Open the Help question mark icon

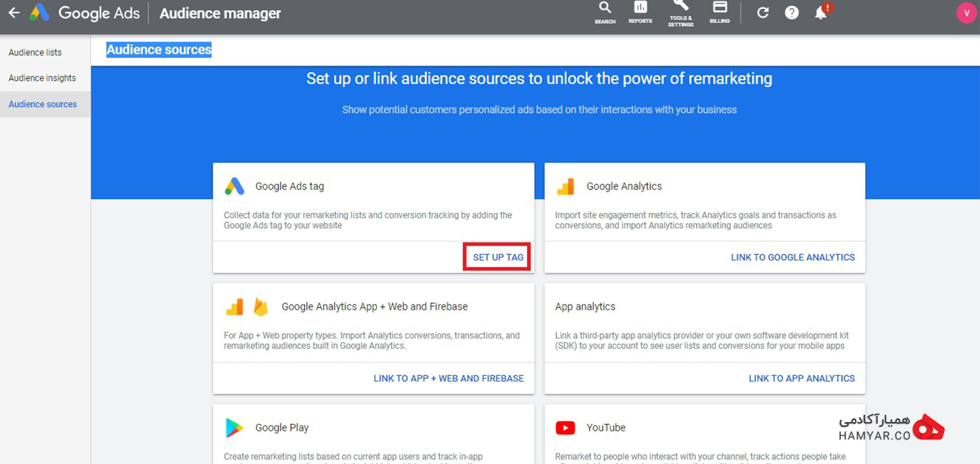tap(792, 13)
